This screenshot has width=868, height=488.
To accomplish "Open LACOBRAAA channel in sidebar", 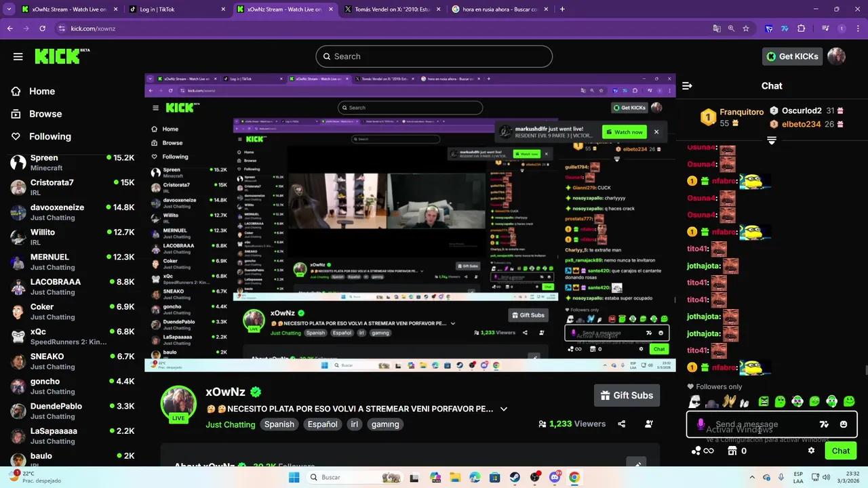I will pyautogui.click(x=72, y=287).
